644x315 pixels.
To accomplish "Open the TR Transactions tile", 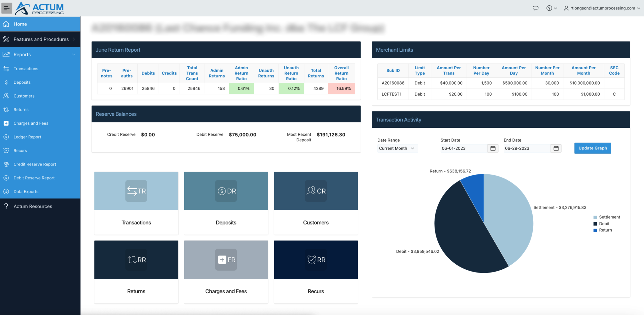I will (x=136, y=203).
